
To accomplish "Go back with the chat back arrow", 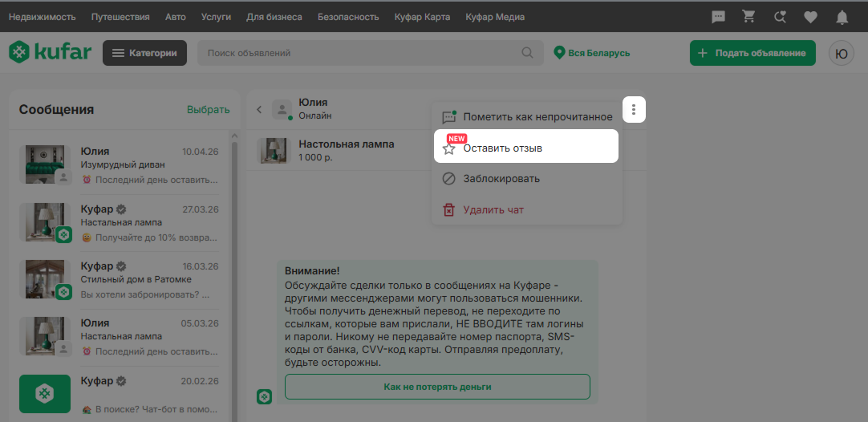I will [x=258, y=110].
